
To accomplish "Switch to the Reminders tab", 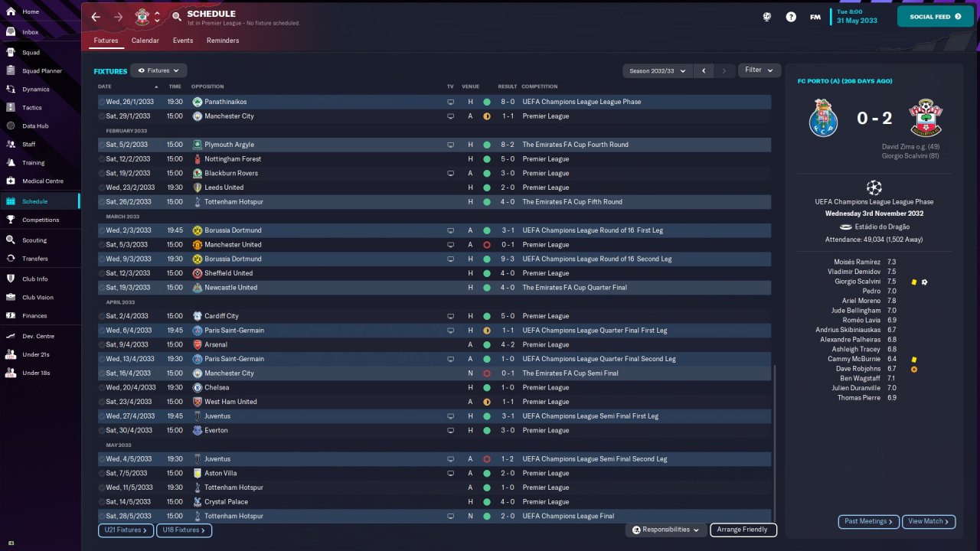I will tap(223, 41).
